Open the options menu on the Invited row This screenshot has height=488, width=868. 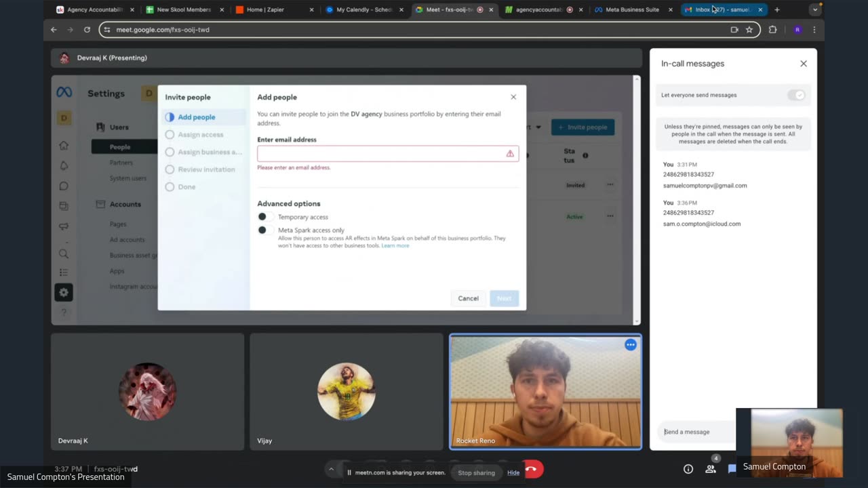tap(610, 184)
